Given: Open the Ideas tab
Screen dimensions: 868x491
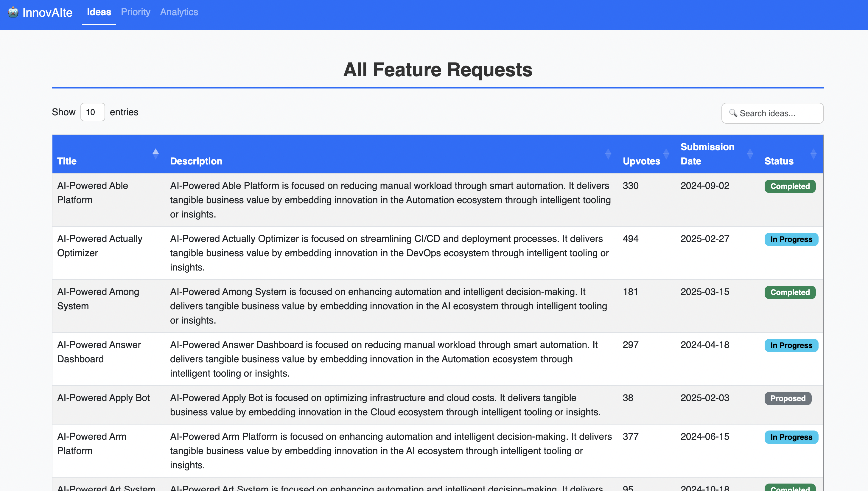Looking at the screenshot, I should (99, 12).
